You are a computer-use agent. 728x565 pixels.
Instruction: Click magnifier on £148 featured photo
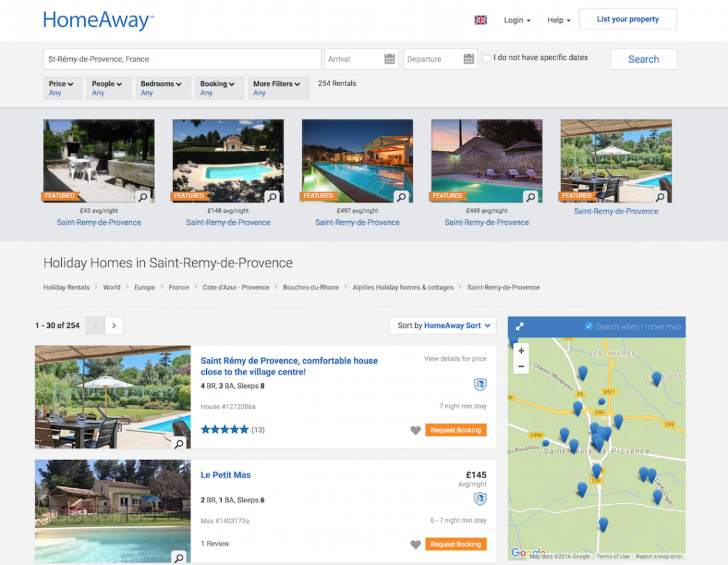tap(272, 197)
